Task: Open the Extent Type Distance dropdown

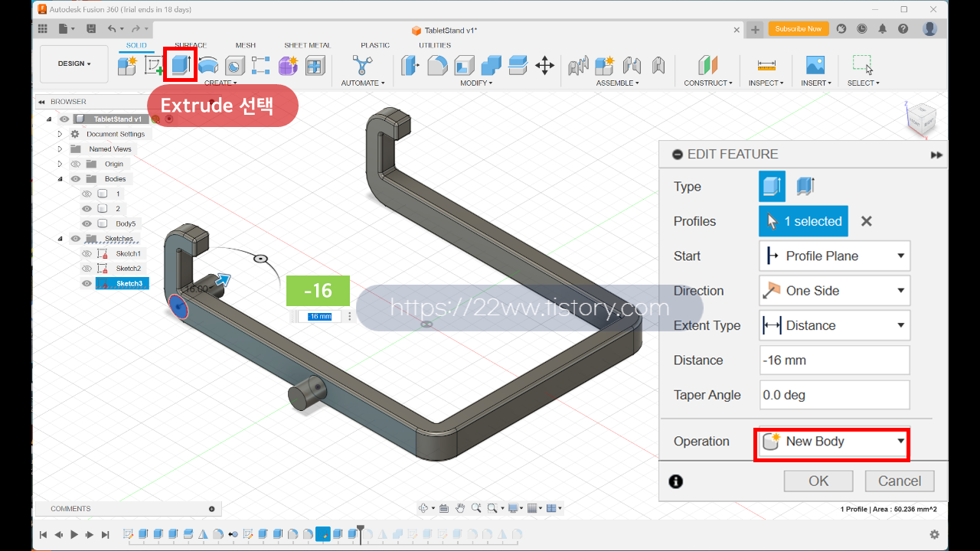Action: pos(835,325)
